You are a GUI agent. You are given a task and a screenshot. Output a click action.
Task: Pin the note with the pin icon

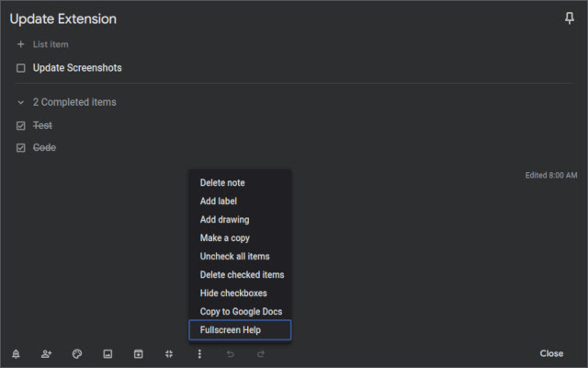[x=569, y=19]
